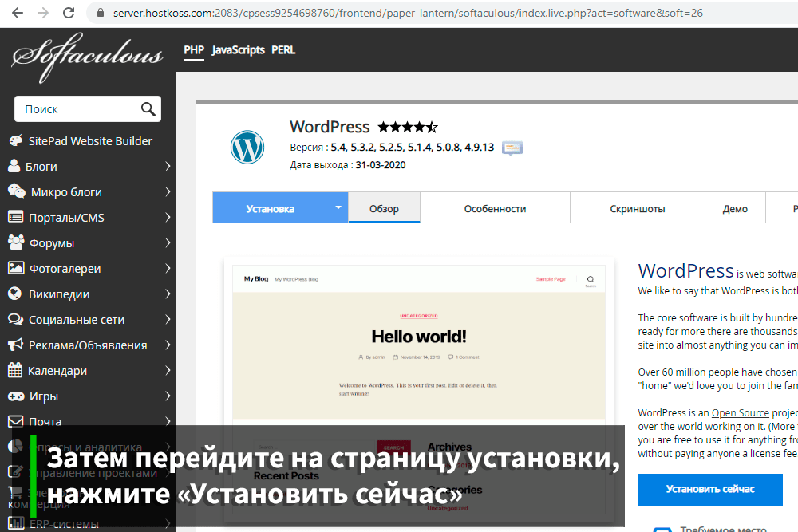Expand the Порталы/CMS category chevron
Viewport: 798px width, 532px height.
point(168,217)
